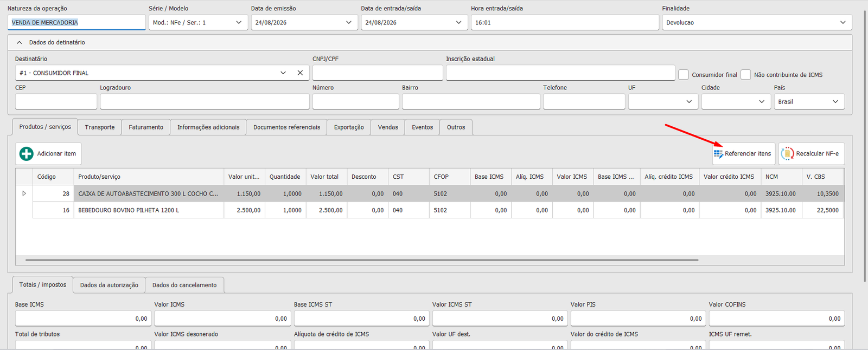Switch to the Transporte tab
The width and height of the screenshot is (868, 350).
pos(100,127)
